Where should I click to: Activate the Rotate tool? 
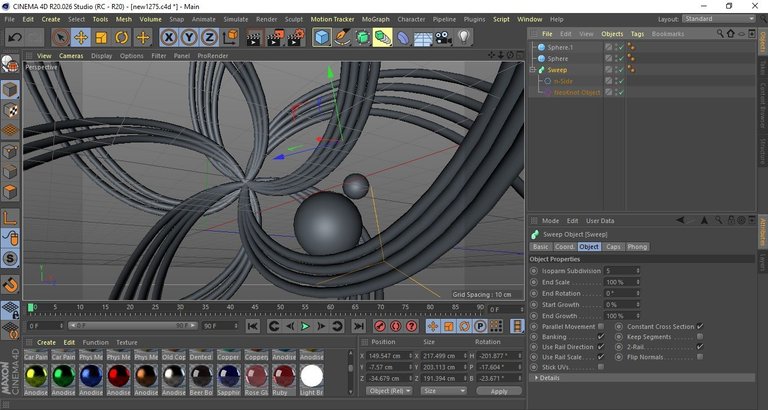point(122,37)
